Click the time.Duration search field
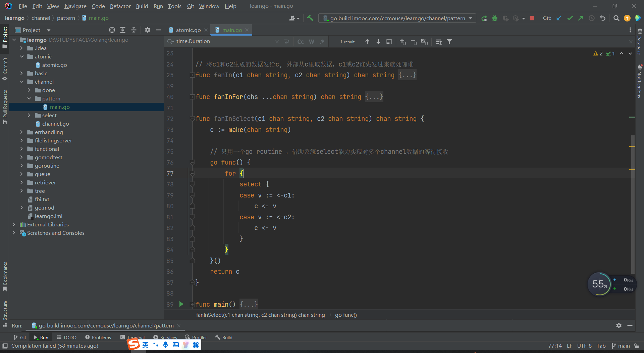Screen dimensions: 644x353 click(225, 41)
